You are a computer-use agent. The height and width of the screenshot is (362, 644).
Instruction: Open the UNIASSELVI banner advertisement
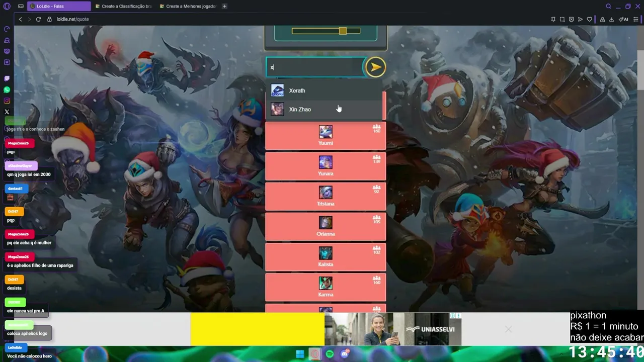[326, 329]
